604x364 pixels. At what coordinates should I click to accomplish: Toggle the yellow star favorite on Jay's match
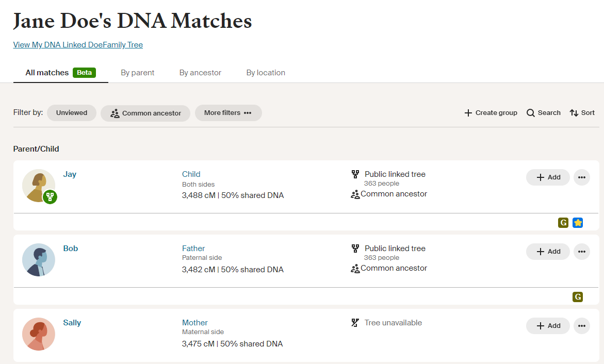(x=578, y=223)
